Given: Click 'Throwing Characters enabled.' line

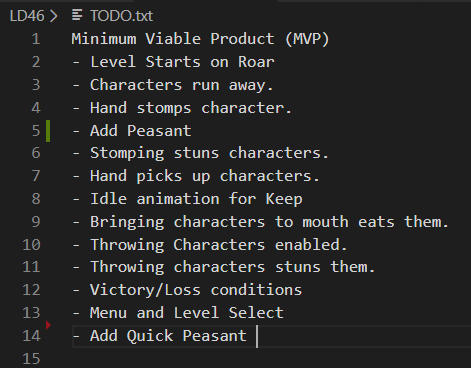Looking at the screenshot, I should tap(210, 245).
